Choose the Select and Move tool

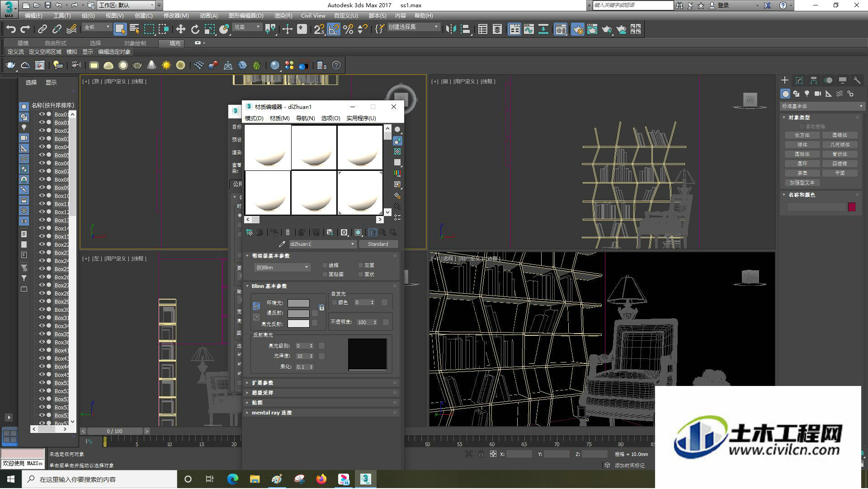pyautogui.click(x=180, y=29)
